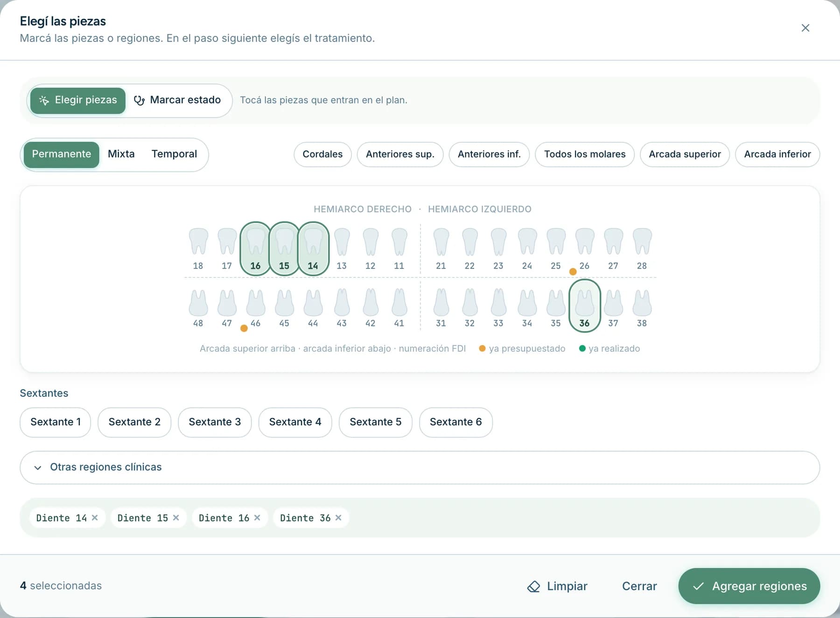
Task: Remove Diente 16 chip
Action: click(x=257, y=518)
